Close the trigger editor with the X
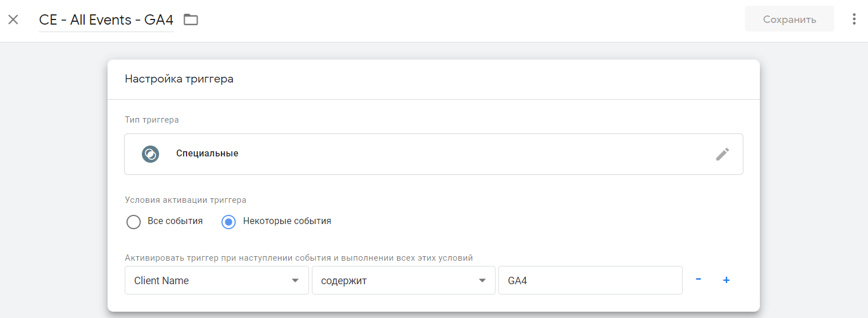The width and height of the screenshot is (868, 318). 13,19
